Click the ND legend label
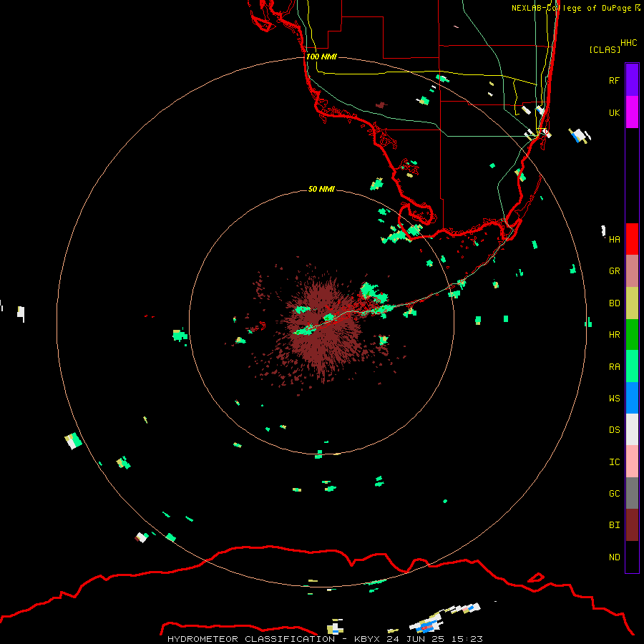The height and width of the screenshot is (644, 644). [x=614, y=557]
